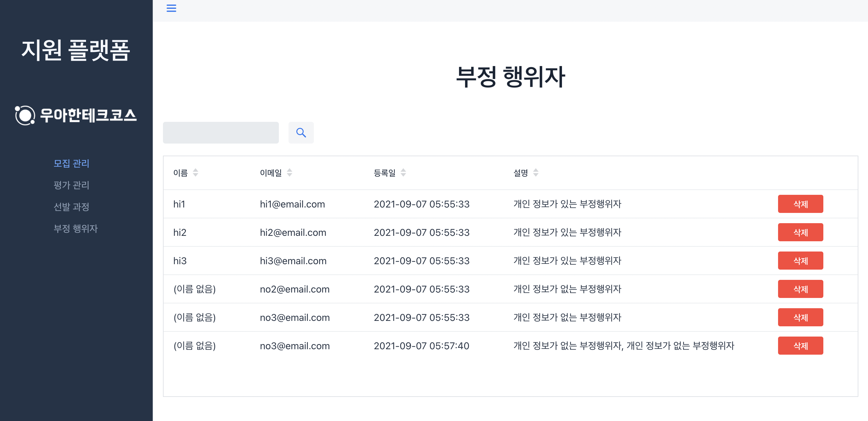This screenshot has height=421, width=868.
Task: Delete the hi3 record with 삭제
Action: coord(801,260)
